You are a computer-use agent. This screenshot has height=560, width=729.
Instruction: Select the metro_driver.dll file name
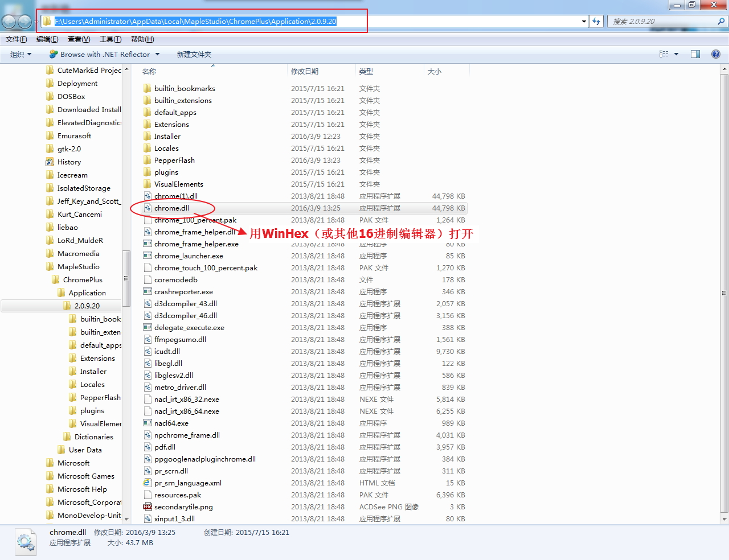pyautogui.click(x=181, y=388)
